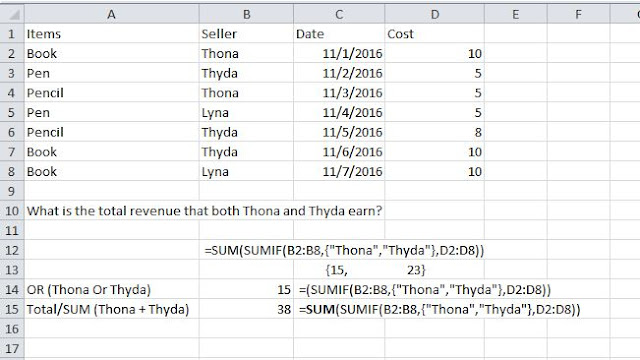This screenshot has width=640, height=360.
Task: Select cell with date 11/4/2016
Action: point(339,112)
